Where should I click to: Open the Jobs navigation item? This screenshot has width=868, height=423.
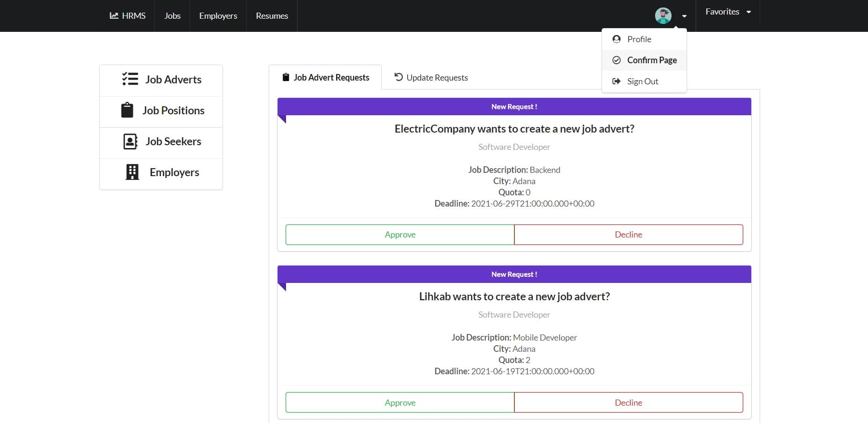(172, 15)
